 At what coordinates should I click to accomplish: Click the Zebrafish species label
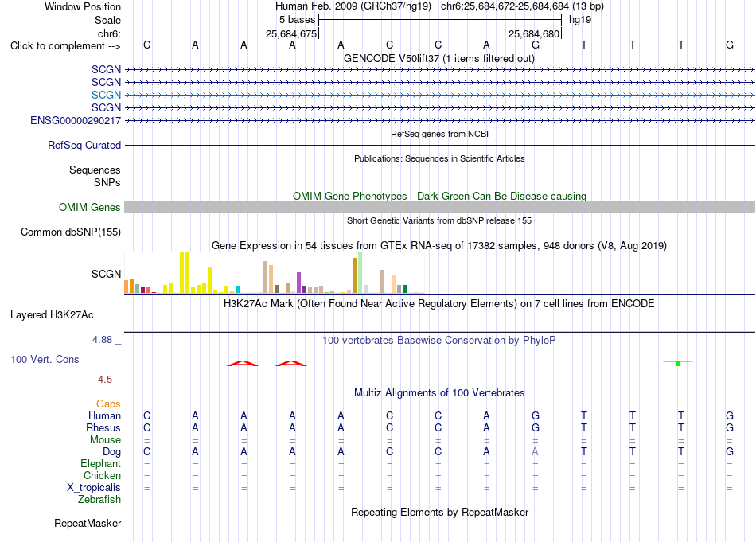99,500
